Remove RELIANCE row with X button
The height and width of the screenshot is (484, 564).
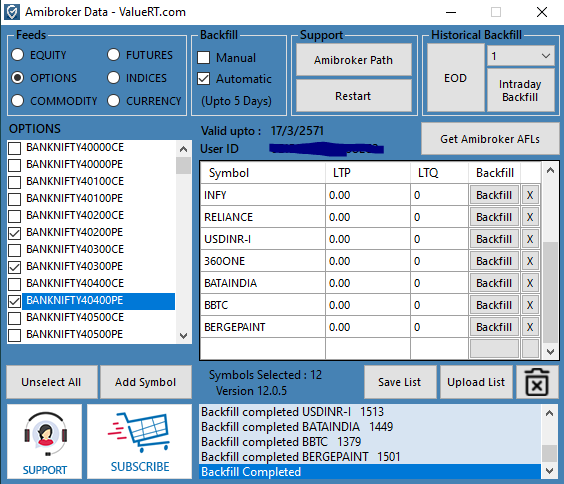coord(530,217)
